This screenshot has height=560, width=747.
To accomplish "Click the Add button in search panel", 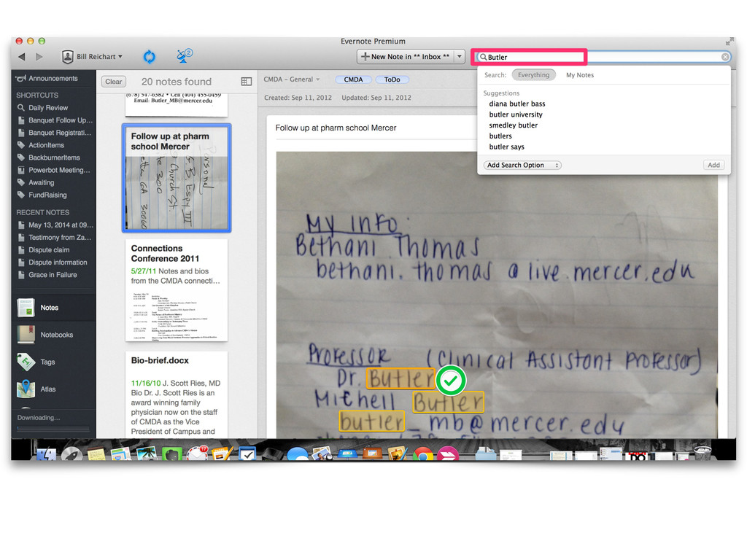I will click(x=713, y=166).
